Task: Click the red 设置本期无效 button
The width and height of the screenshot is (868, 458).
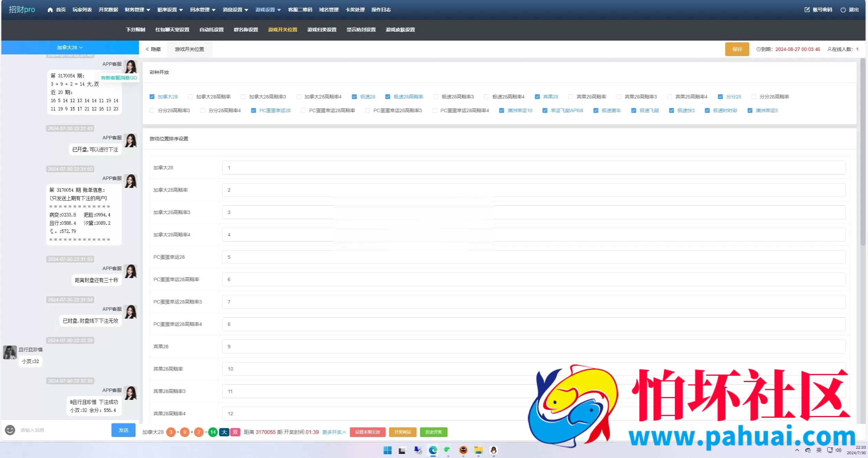Action: coord(367,432)
